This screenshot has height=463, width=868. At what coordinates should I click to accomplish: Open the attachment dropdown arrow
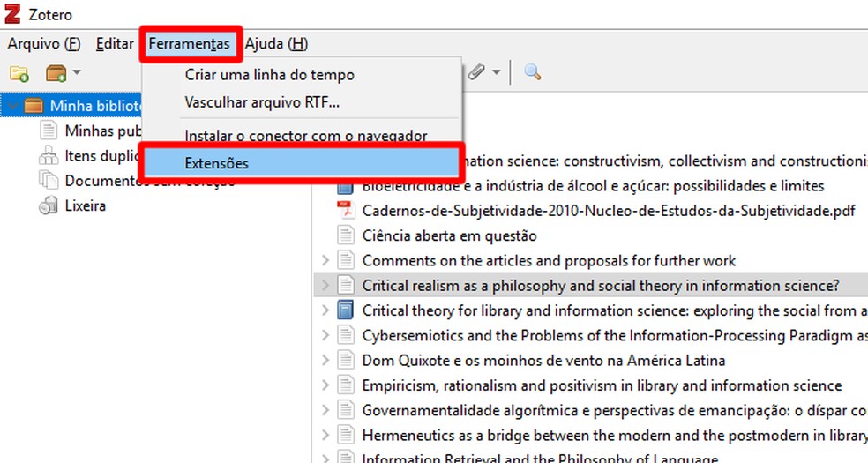click(x=496, y=72)
